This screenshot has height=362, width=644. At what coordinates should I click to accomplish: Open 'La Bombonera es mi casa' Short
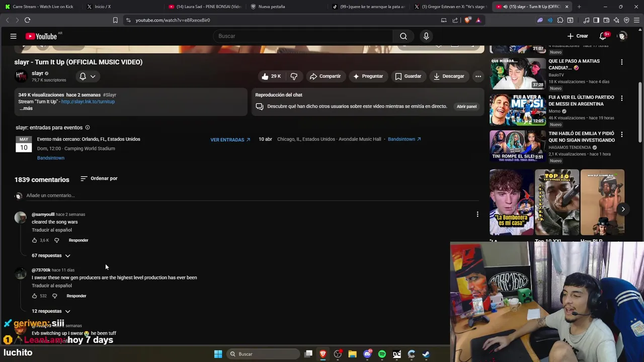coord(511,202)
